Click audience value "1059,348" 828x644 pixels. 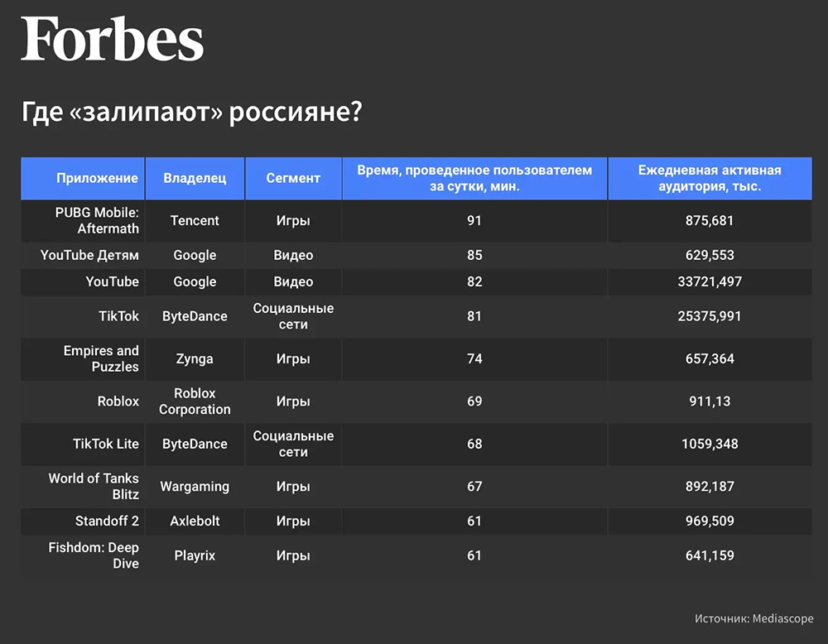click(710, 444)
